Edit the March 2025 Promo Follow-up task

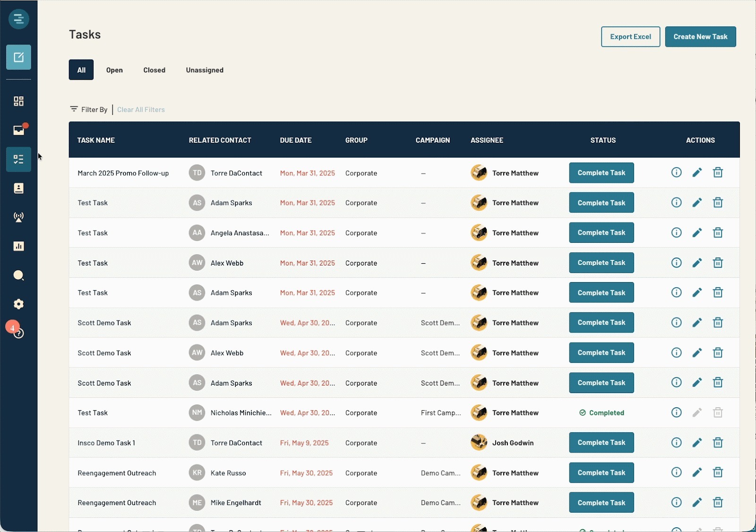point(697,173)
